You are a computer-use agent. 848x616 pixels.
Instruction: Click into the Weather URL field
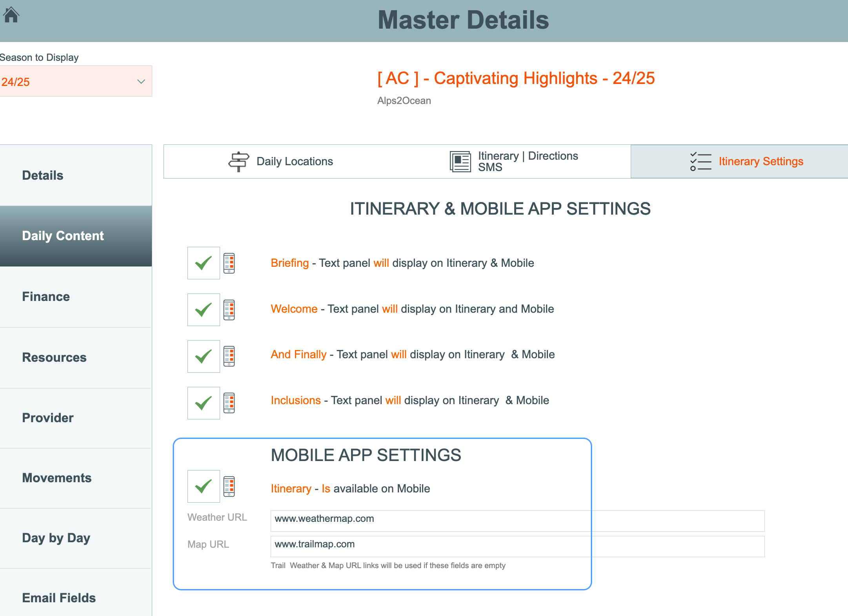pos(518,521)
